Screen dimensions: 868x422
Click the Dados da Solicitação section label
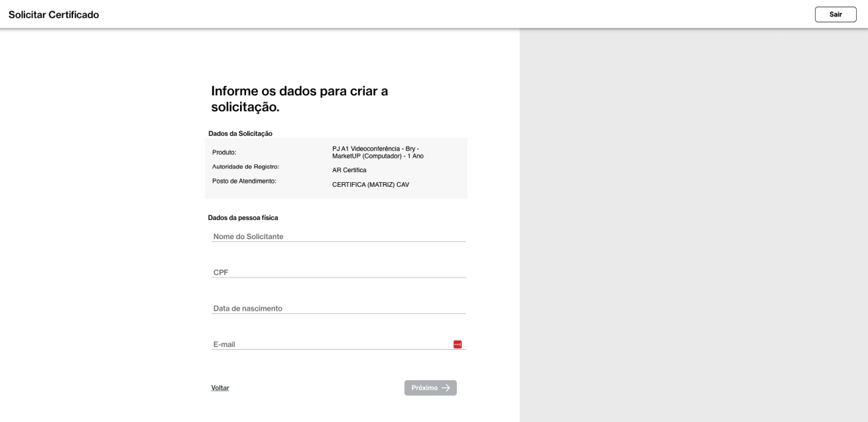240,134
